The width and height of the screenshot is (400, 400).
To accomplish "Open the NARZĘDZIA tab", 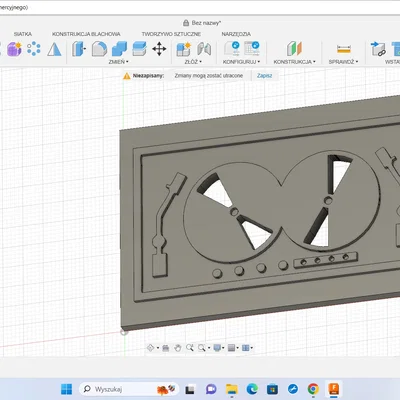I will tap(236, 34).
